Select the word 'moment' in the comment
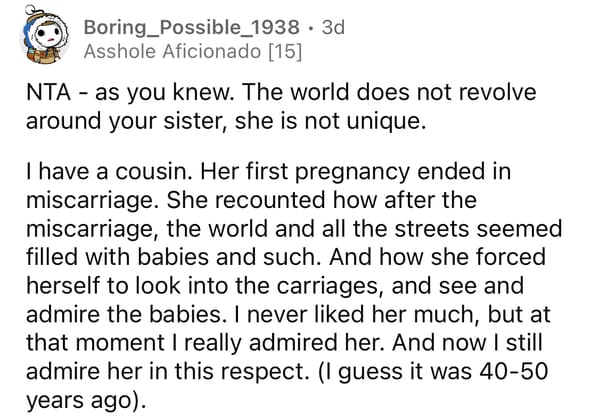Screen dimensions: 599x417 click(x=120, y=343)
